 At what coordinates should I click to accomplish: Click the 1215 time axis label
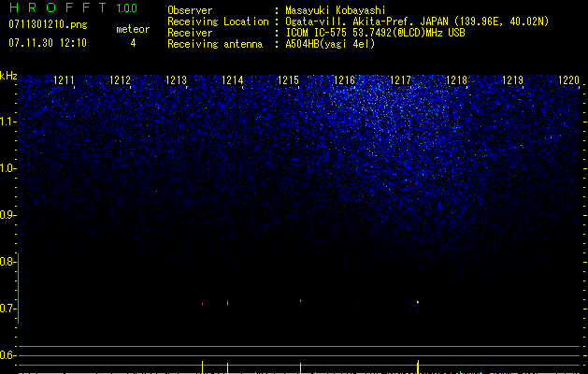288,80
